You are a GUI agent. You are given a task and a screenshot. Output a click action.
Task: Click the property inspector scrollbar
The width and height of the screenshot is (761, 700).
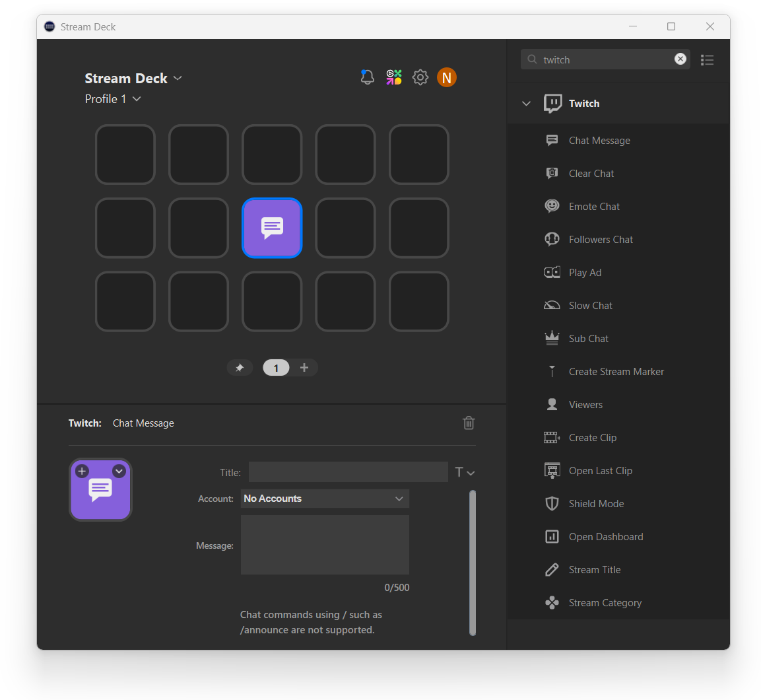click(x=472, y=563)
